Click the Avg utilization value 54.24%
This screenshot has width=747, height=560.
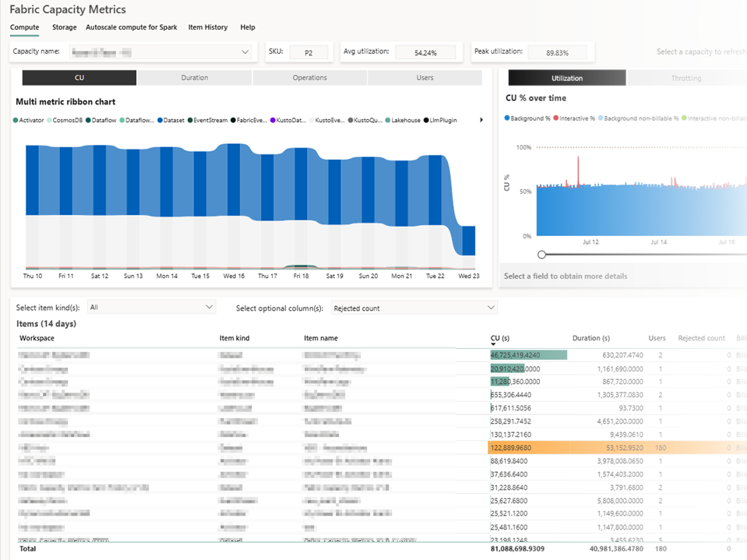coord(425,53)
